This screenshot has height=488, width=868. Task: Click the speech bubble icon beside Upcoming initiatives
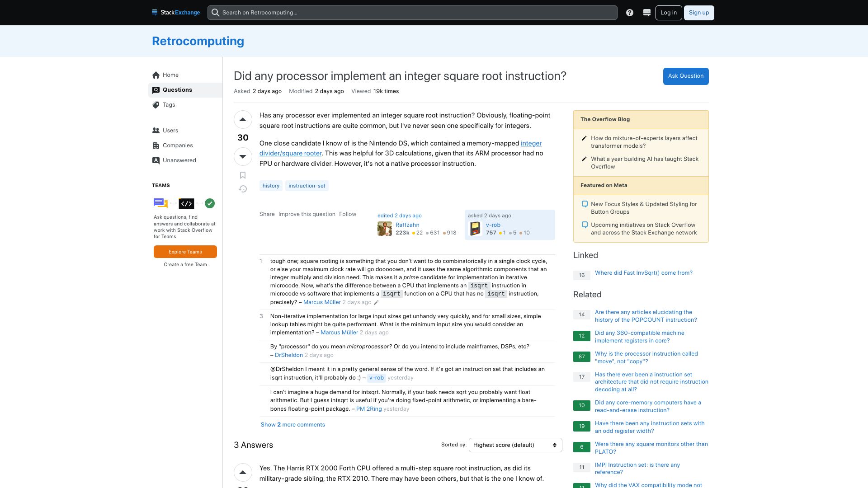(585, 225)
